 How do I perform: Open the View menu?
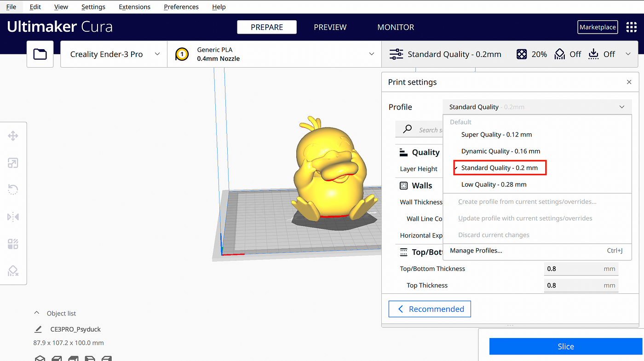[61, 7]
